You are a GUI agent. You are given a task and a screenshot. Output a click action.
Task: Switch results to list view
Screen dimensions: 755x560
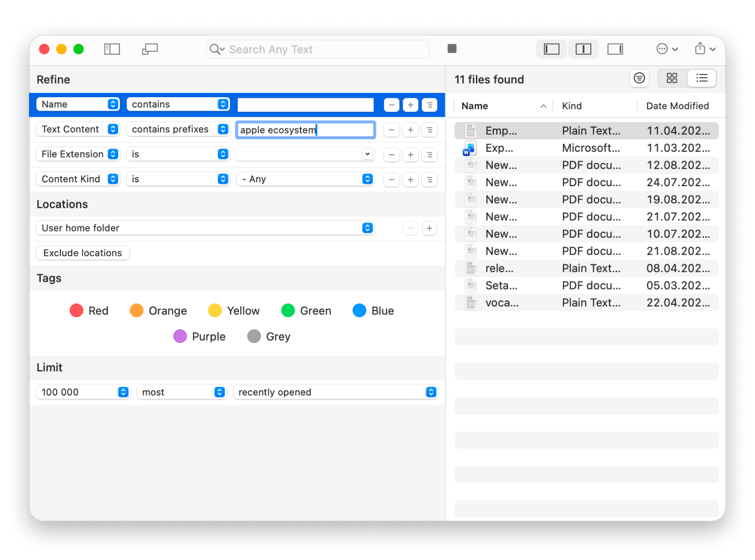[x=702, y=78]
